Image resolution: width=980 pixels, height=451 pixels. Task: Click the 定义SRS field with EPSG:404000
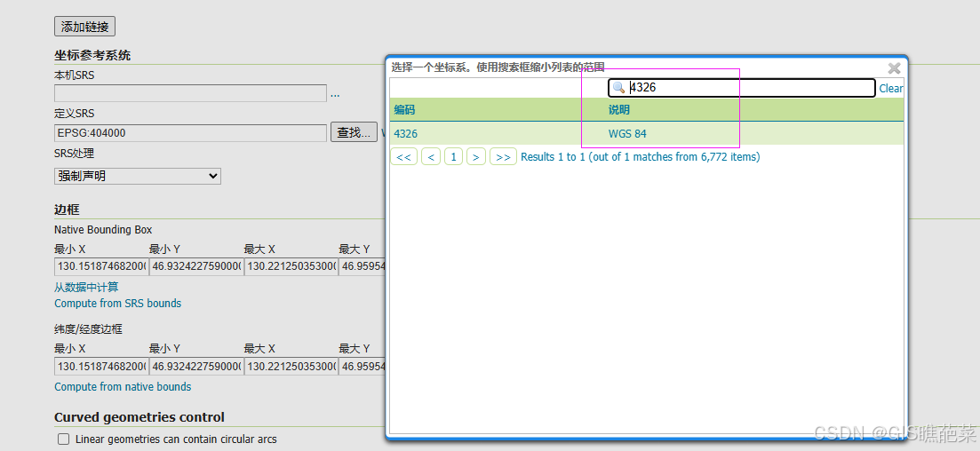click(191, 132)
